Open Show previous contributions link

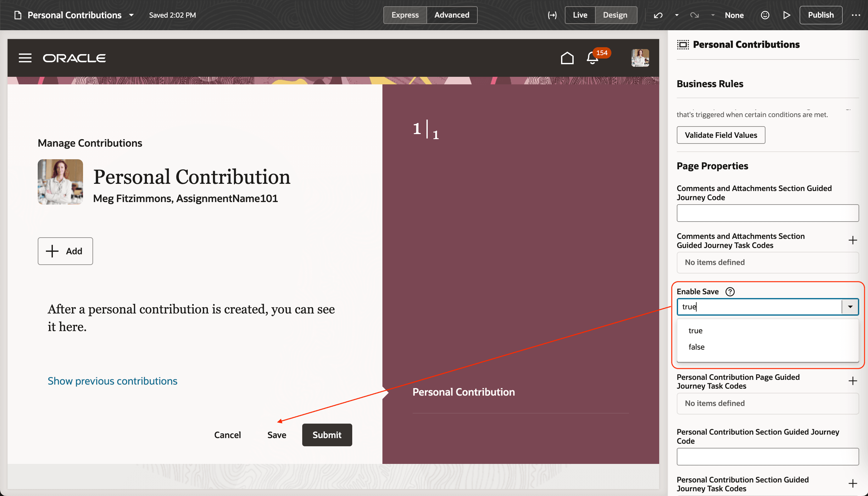(112, 381)
